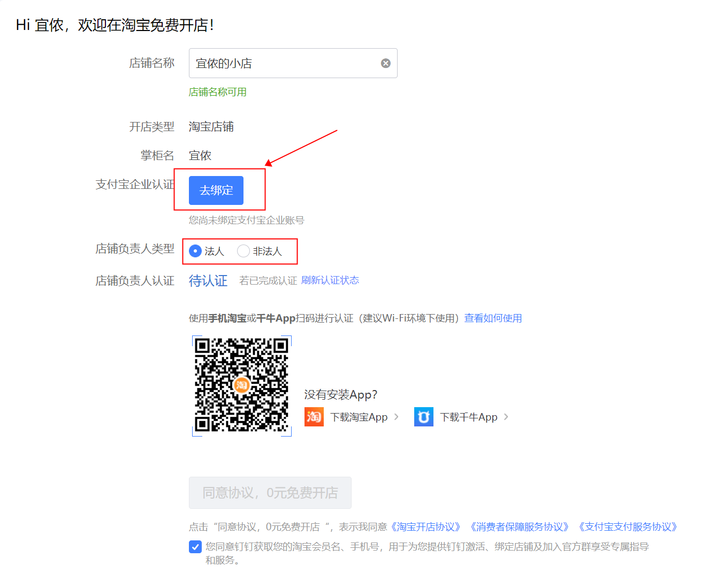Image resolution: width=708 pixels, height=588 pixels.
Task: Click the 淘宝店铺 shop type value
Action: click(x=211, y=127)
